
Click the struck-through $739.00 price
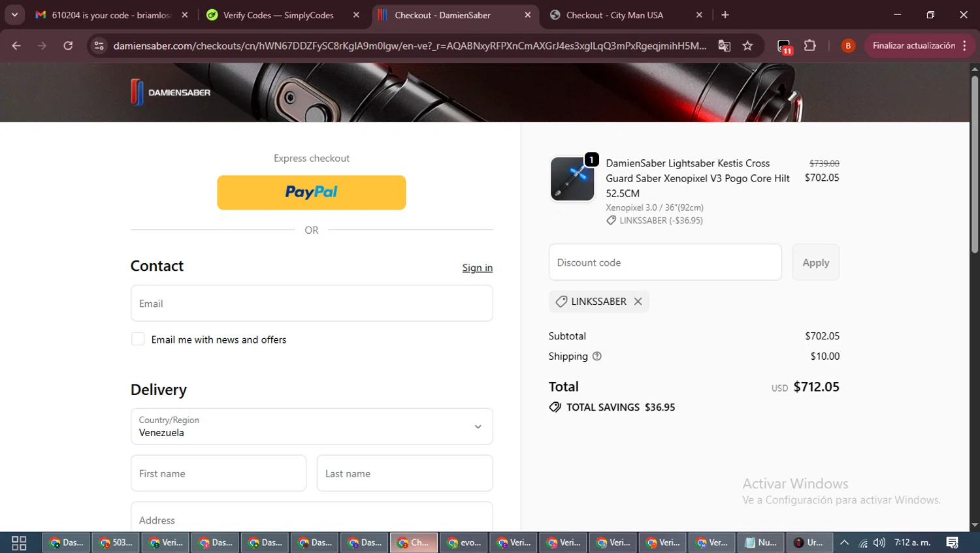pos(824,163)
